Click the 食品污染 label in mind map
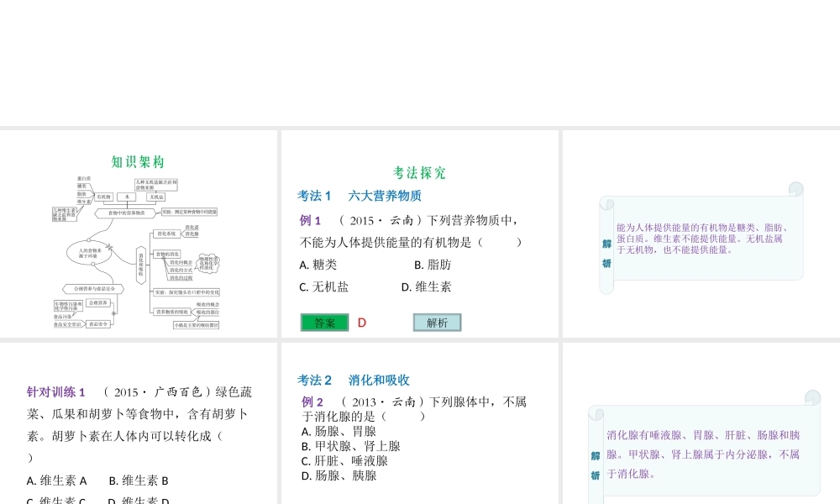 tap(63, 317)
